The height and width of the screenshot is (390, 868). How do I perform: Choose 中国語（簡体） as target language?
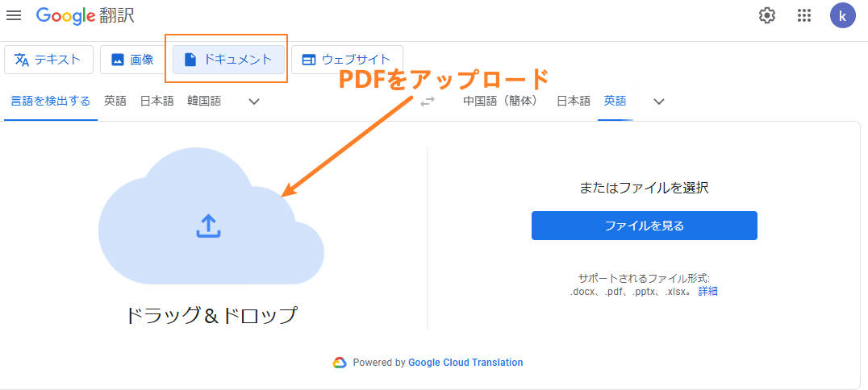[500, 102]
